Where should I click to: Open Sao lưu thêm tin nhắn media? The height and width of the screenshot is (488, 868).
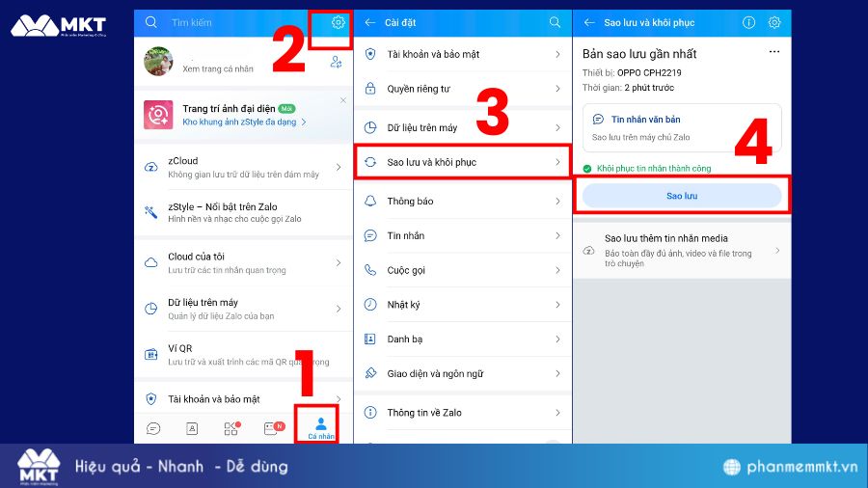click(682, 251)
